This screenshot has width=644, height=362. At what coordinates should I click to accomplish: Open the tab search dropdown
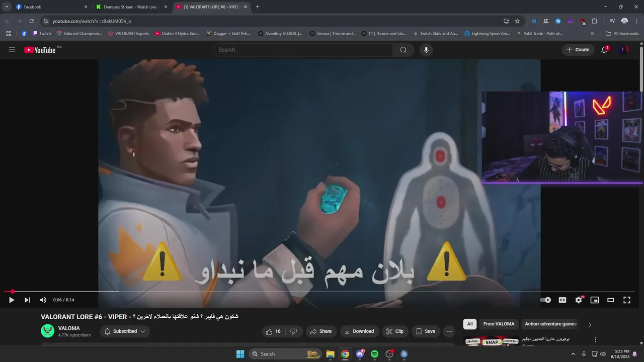[x=7, y=7]
